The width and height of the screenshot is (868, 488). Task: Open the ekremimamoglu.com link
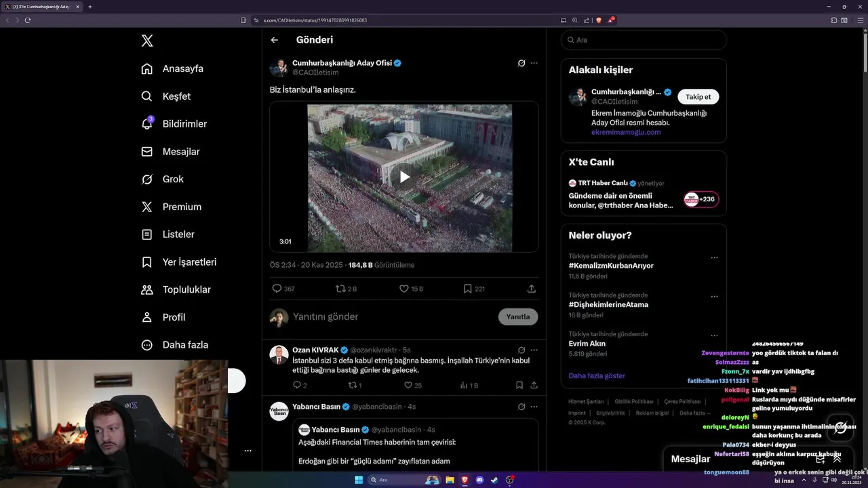coord(626,132)
